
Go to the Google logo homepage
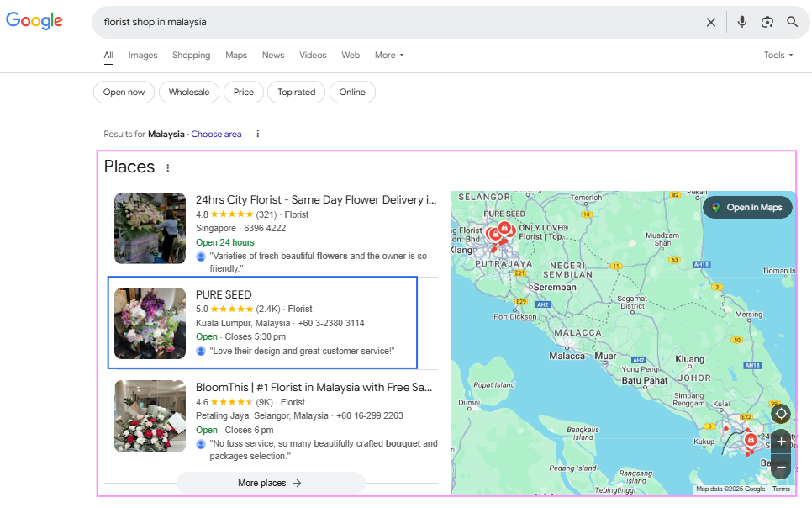point(34,21)
